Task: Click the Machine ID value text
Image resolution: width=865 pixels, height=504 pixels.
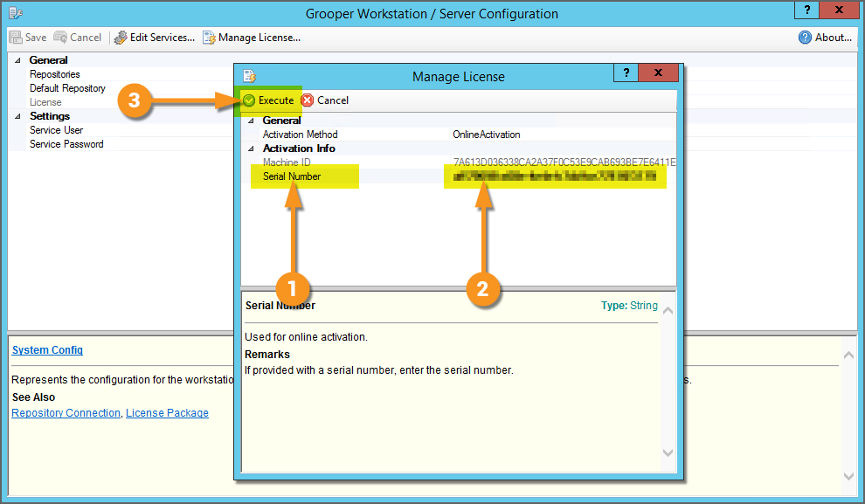Action: point(564,162)
